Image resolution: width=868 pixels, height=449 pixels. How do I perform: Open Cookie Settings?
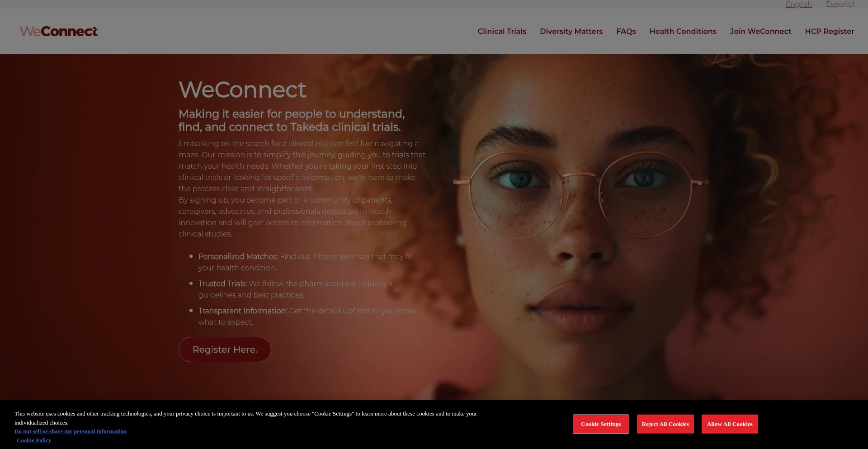[601, 424]
